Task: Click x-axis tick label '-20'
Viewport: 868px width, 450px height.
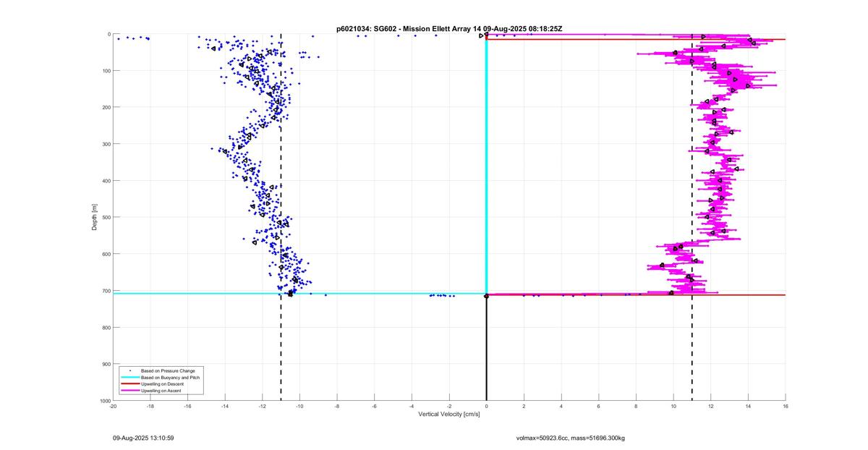Action: pos(113,407)
